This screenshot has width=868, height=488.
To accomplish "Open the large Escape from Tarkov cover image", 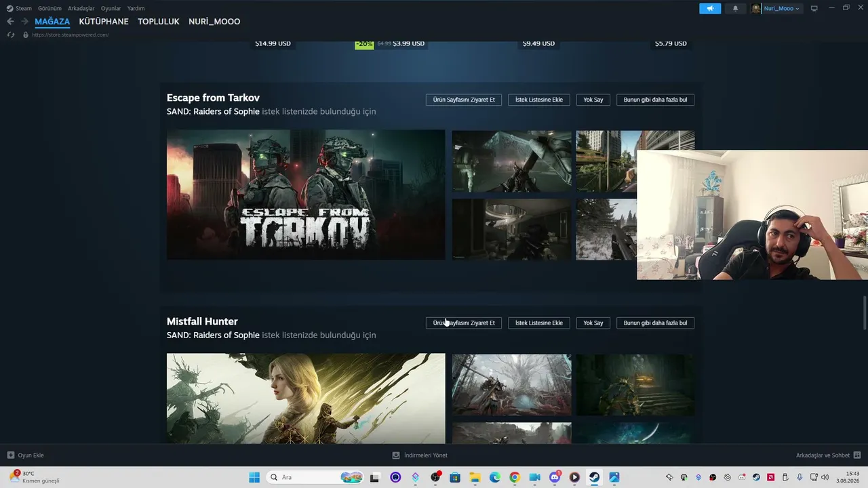I will tap(306, 195).
